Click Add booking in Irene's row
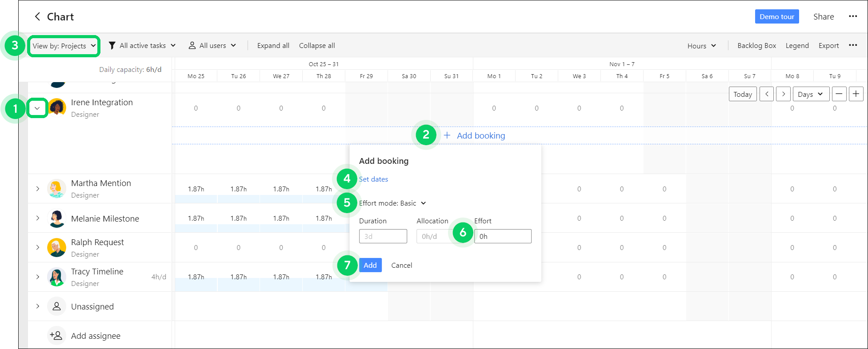This screenshot has height=349, width=868. click(x=481, y=136)
